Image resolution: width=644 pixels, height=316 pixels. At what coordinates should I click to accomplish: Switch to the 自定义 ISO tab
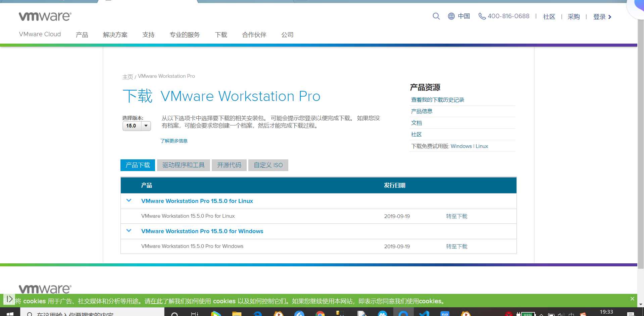pyautogui.click(x=268, y=165)
